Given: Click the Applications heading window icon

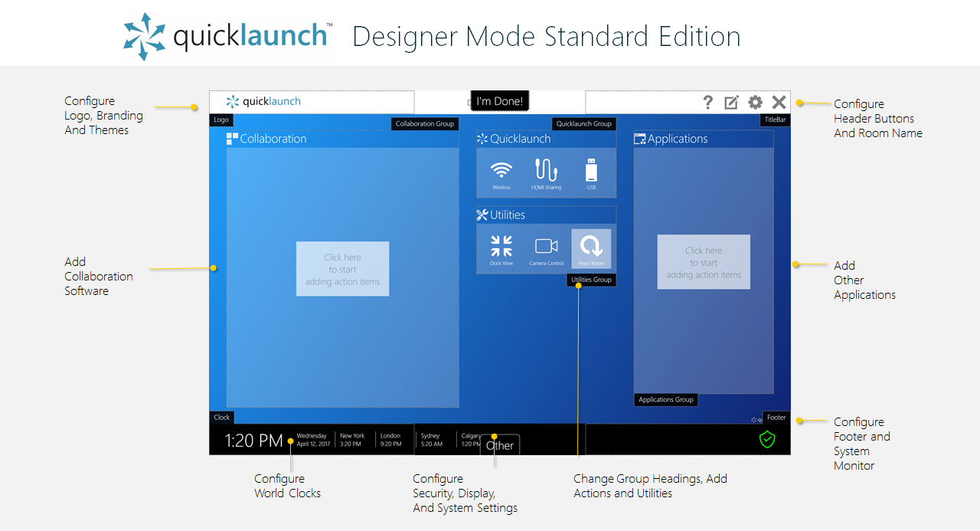Looking at the screenshot, I should [640, 139].
